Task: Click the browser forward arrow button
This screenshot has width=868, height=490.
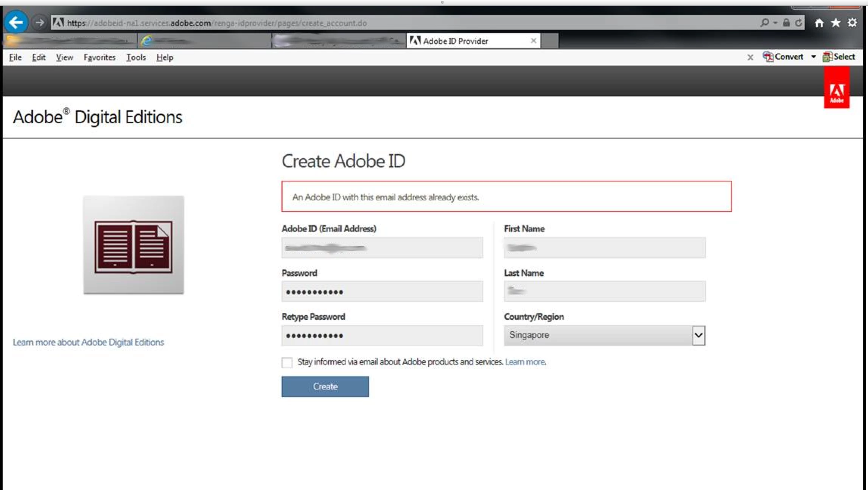Action: point(39,23)
